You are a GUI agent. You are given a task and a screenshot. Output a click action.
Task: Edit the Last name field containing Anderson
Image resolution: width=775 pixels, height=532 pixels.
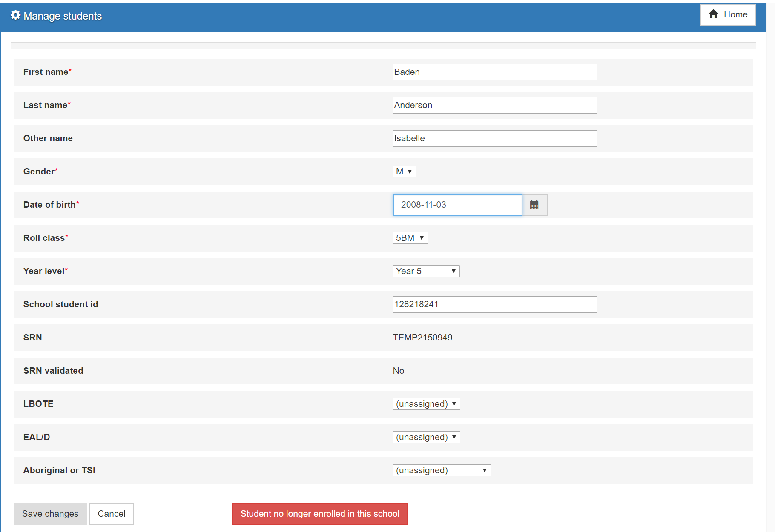point(495,105)
